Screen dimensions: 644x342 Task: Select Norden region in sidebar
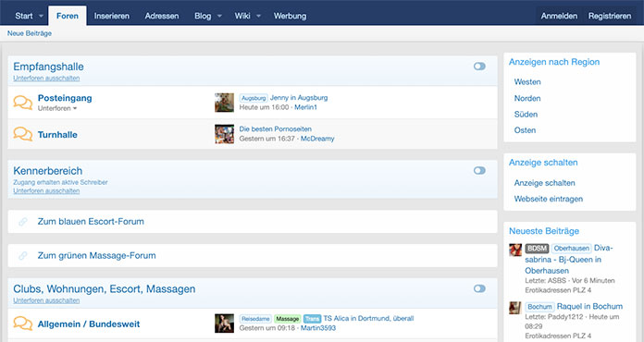[x=527, y=98]
